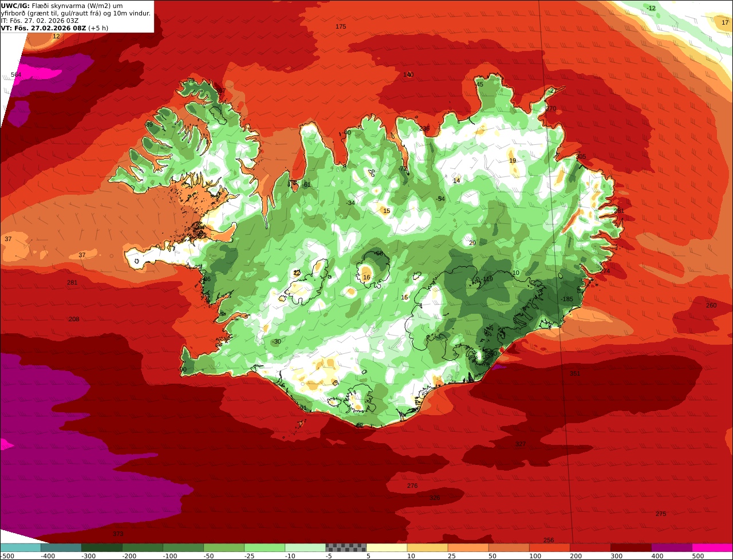Click the red swatch between 200 and 300
The height and width of the screenshot is (560, 733).
tap(590, 547)
